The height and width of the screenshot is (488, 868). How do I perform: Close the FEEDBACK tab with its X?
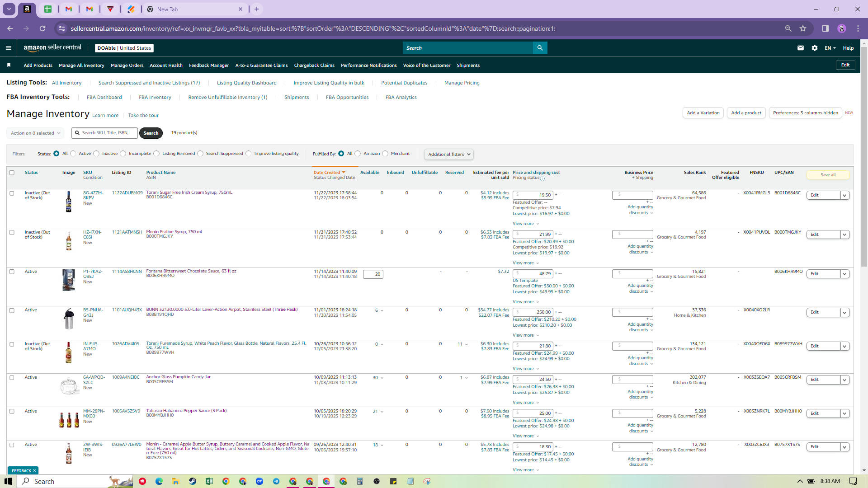[x=34, y=470]
